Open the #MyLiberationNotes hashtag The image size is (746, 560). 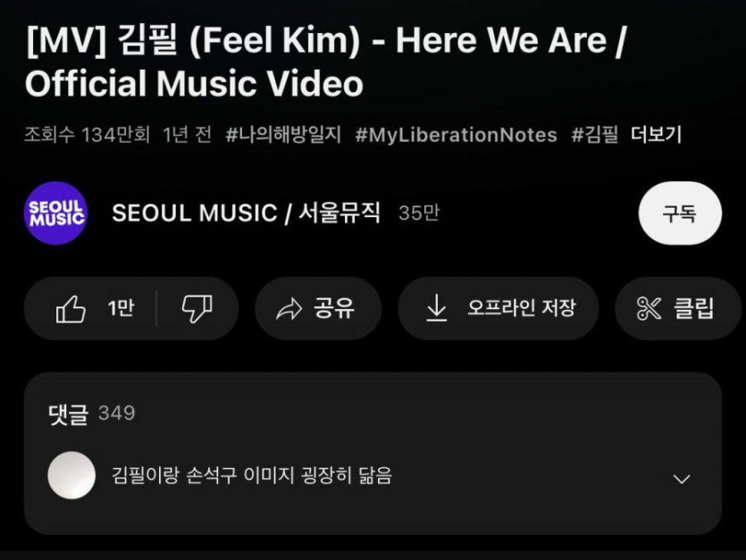pos(456,135)
